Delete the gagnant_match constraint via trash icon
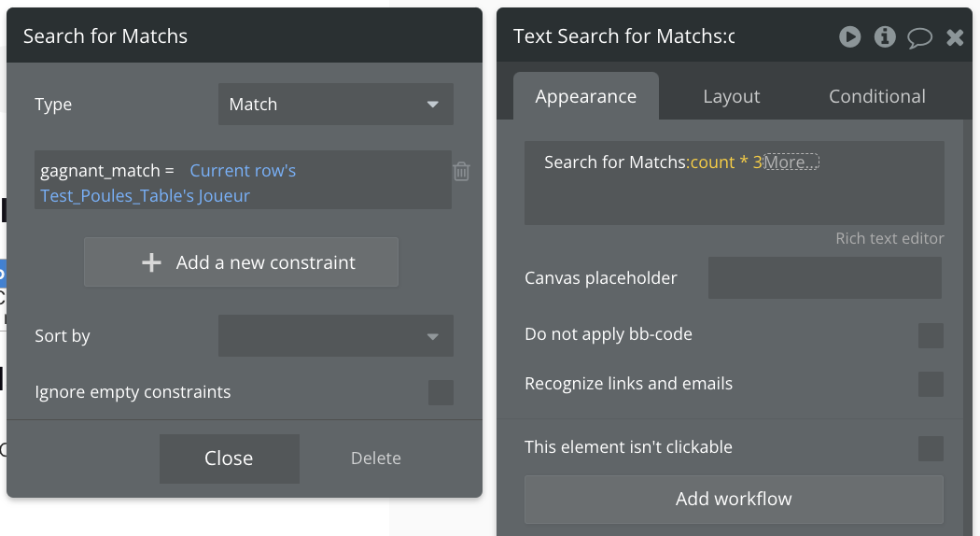Image resolution: width=980 pixels, height=536 pixels. (x=461, y=171)
